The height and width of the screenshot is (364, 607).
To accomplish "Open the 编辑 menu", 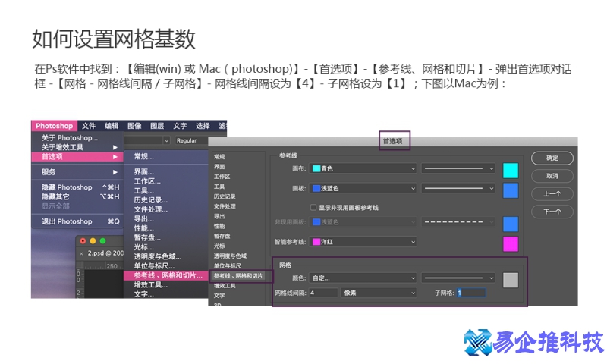I will (x=112, y=126).
